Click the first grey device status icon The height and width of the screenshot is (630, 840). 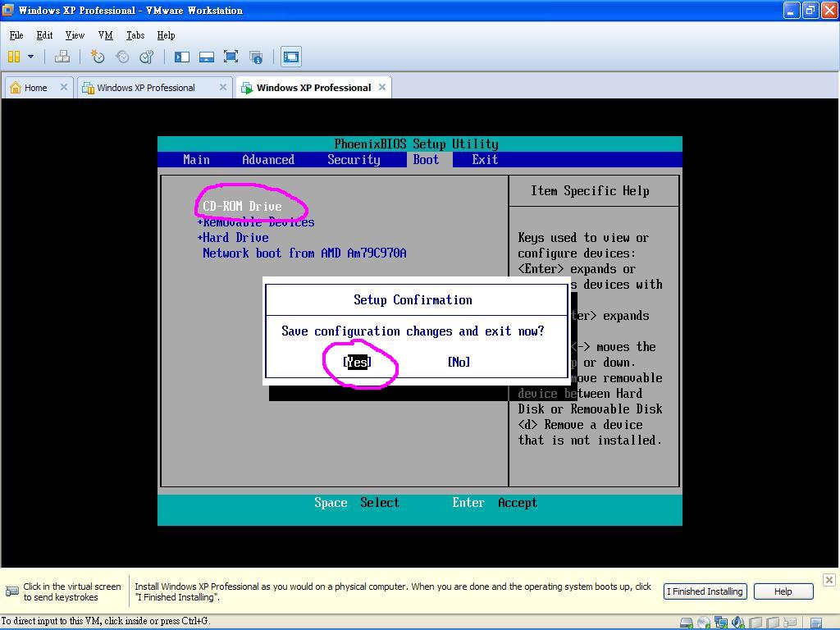(x=756, y=623)
